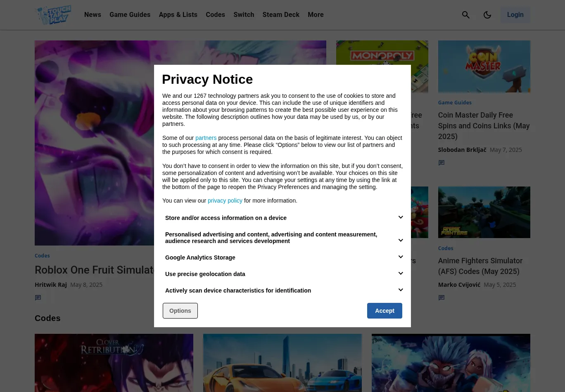Viewport: 565px width, 392px height.
Task: Open the News menu item
Action: [93, 15]
